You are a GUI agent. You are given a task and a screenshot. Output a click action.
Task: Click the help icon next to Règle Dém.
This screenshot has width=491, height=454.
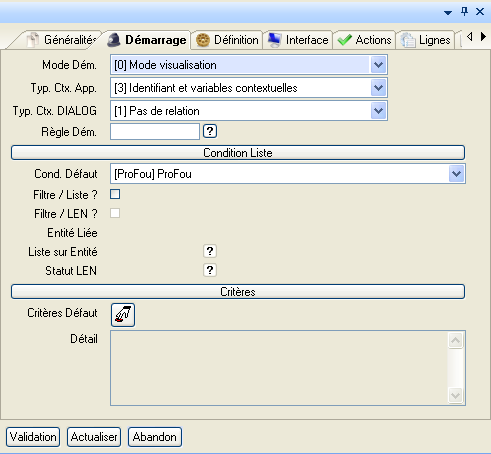210,131
